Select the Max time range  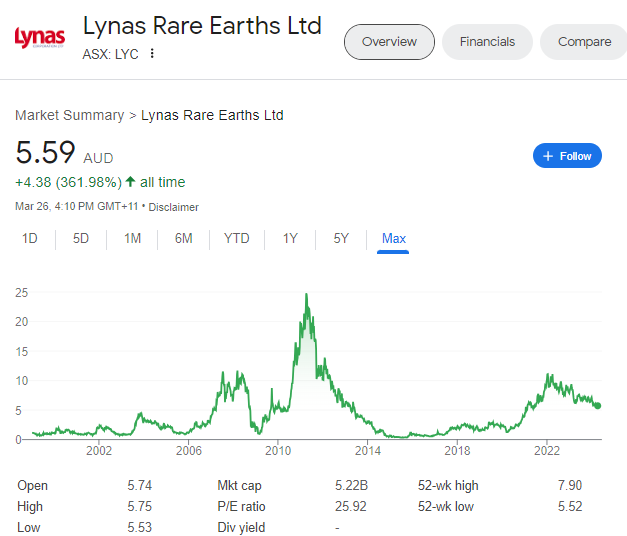pos(393,238)
